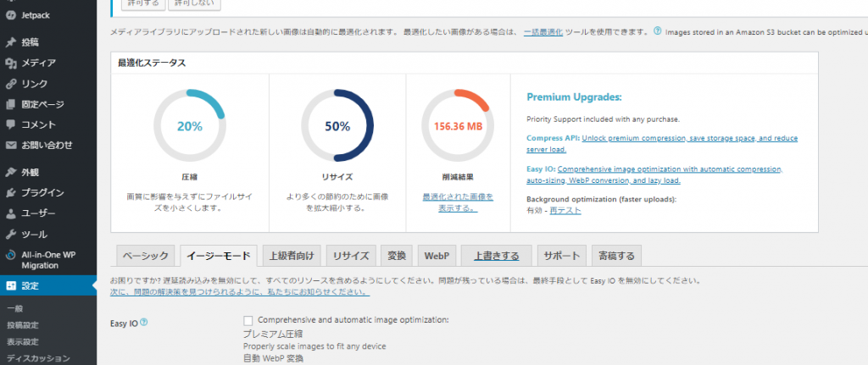868x365 pixels.
Task: Click the 圧縮 label under 20% circle
Action: pyautogui.click(x=189, y=178)
